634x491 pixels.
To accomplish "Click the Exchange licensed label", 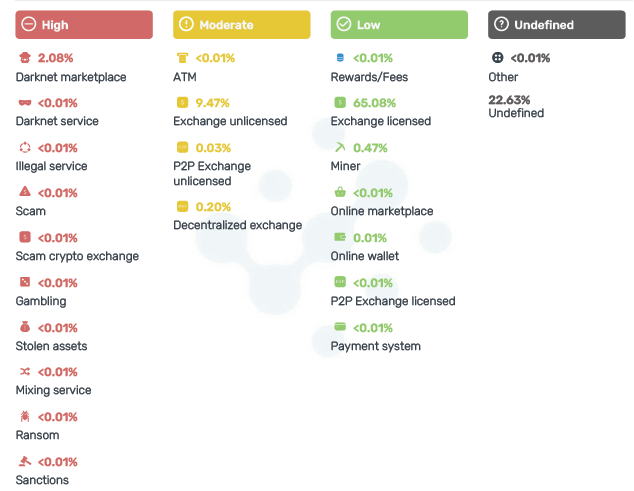I will point(380,121).
